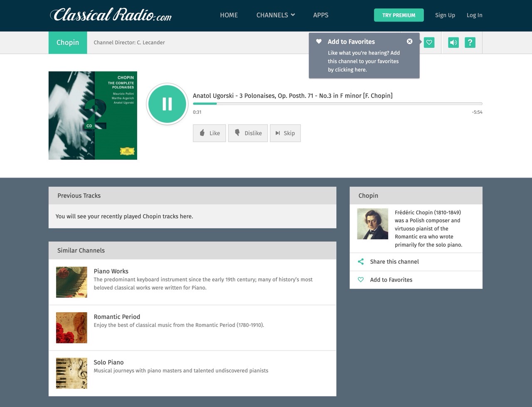This screenshot has height=407, width=532.
Task: Click the track progress bar
Action: (x=337, y=103)
